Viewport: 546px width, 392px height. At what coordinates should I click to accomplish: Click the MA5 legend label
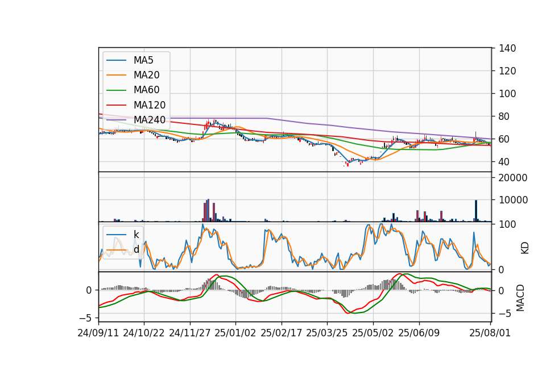[143, 60]
